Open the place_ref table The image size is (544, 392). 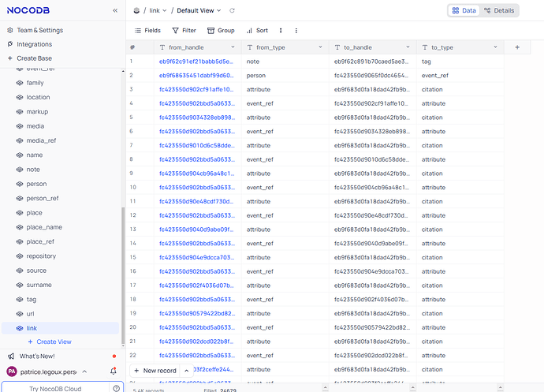tap(40, 241)
